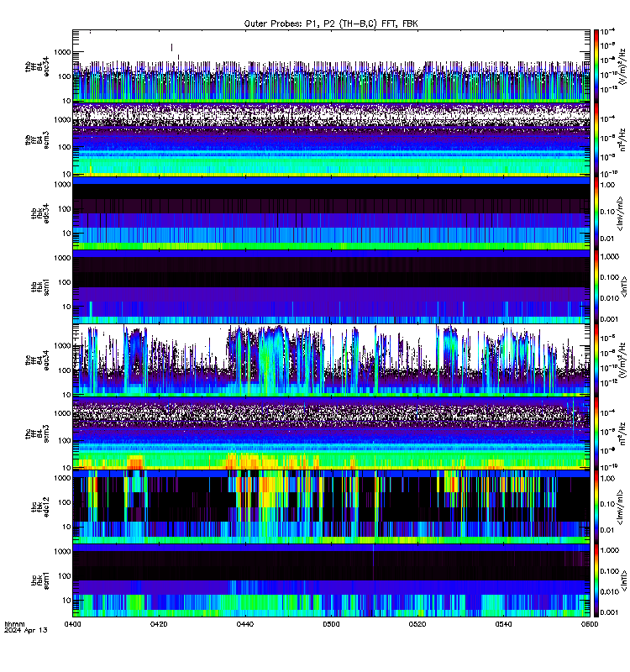Click the thb fff eac34 spectrogram panel

(x=331, y=66)
